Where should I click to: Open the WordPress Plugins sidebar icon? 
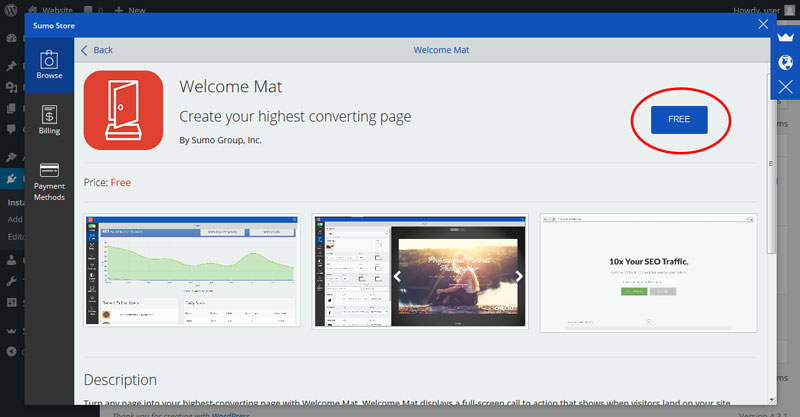(x=11, y=179)
